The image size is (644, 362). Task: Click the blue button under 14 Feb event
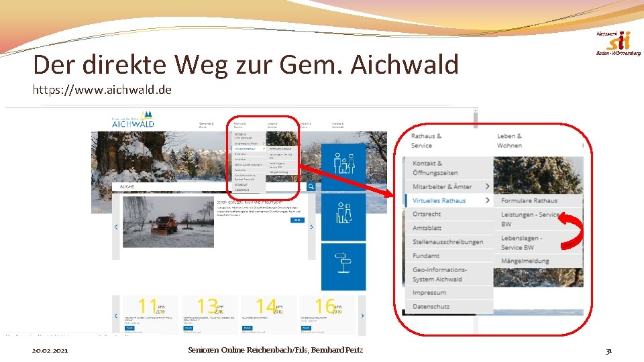coord(248,328)
